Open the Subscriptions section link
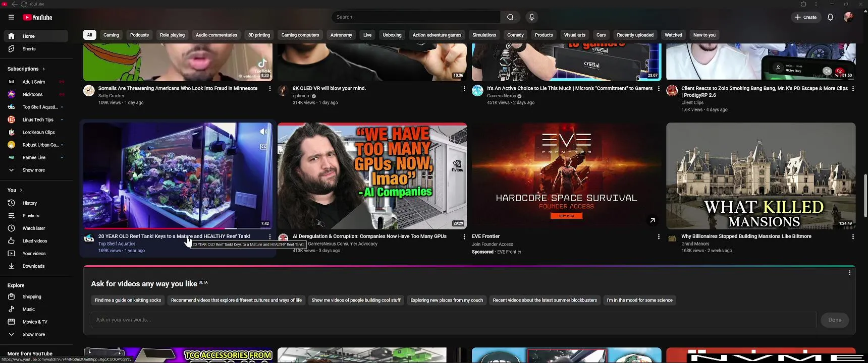Image resolution: width=868 pixels, height=363 pixels. (x=26, y=69)
